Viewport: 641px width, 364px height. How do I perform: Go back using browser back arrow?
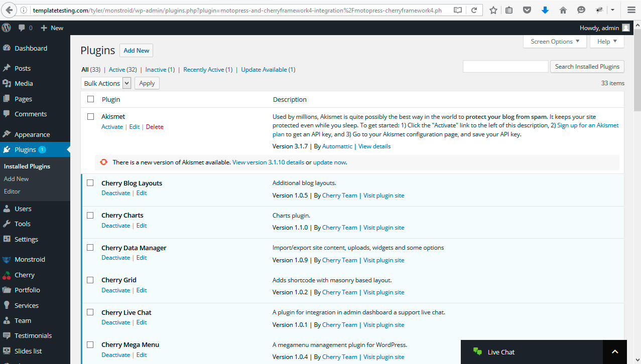click(x=10, y=10)
